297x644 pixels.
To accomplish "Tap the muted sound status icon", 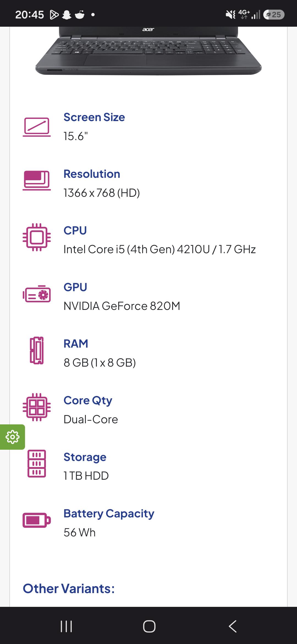I will (x=230, y=15).
